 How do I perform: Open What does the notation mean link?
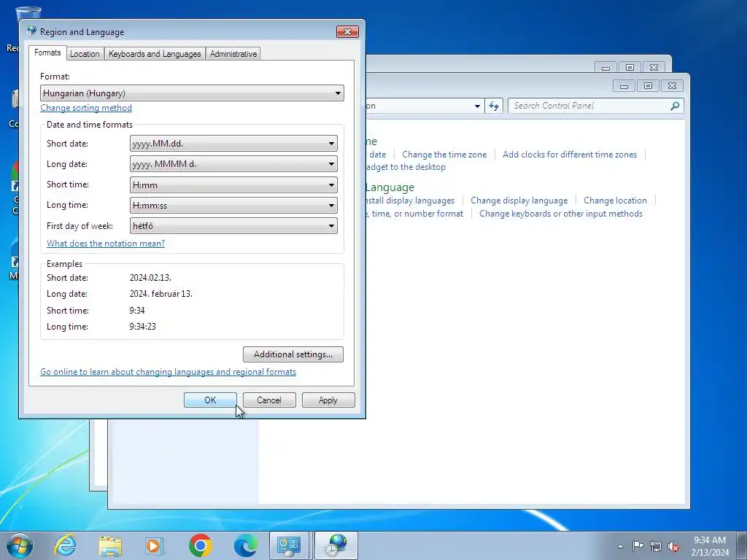pyautogui.click(x=106, y=244)
